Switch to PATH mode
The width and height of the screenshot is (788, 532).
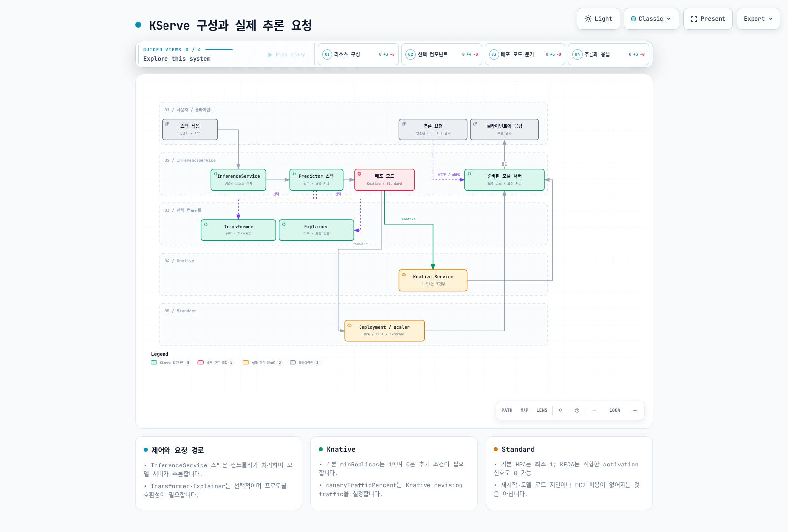pos(507,410)
